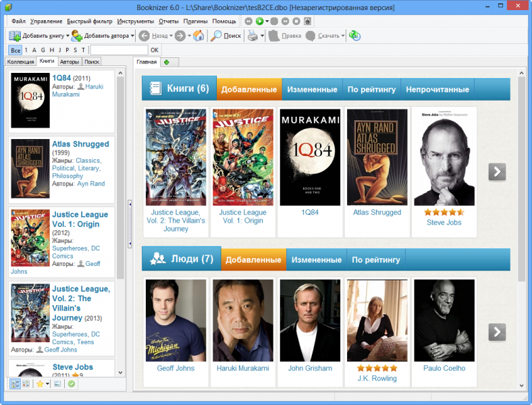Click the green play button
Viewport: 532px width, 405px height.
tap(259, 22)
